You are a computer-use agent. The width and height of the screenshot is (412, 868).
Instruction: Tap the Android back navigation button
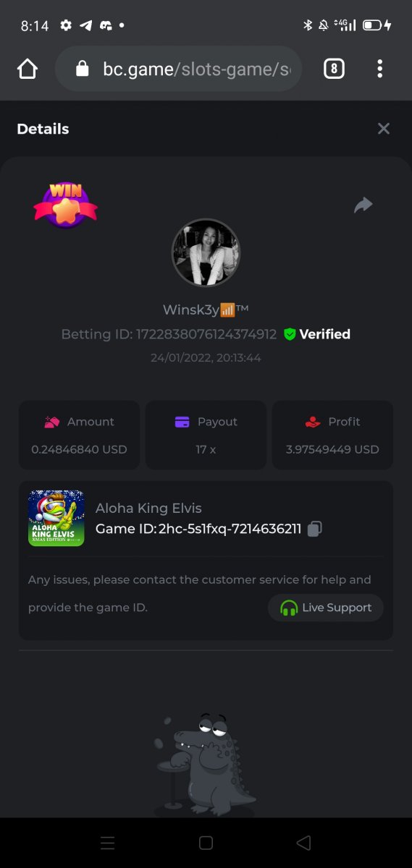point(304,843)
